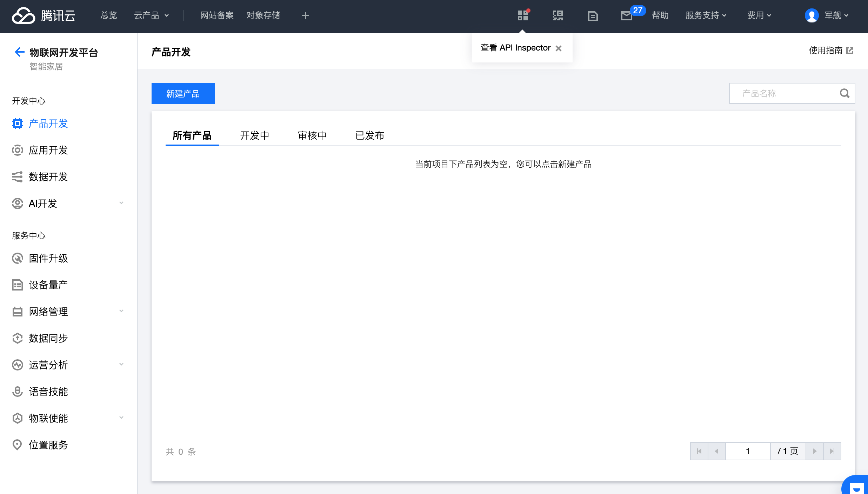
Task: Switch to the 开发中 tab
Action: (254, 135)
